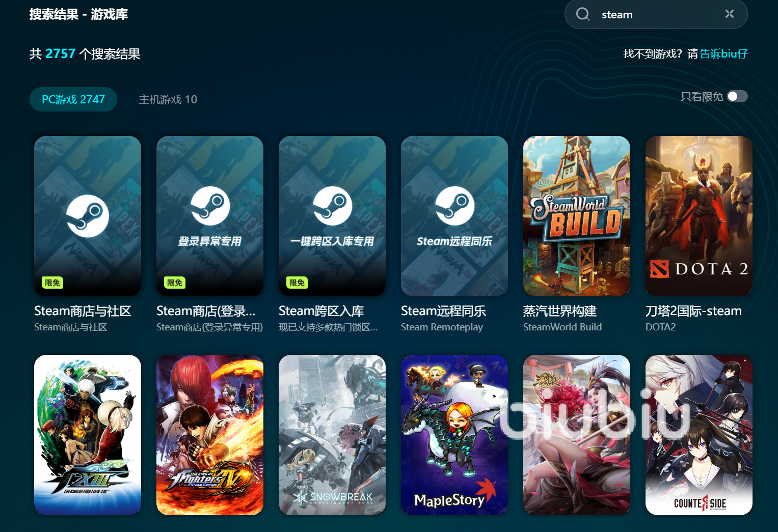The height and width of the screenshot is (532, 778).
Task: Select the Snowbreak game cover
Action: [332, 435]
